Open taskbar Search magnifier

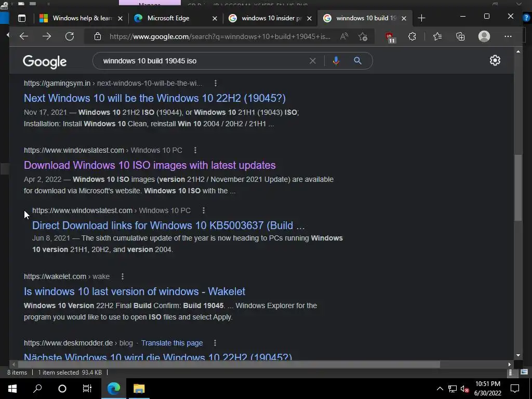[37, 389]
